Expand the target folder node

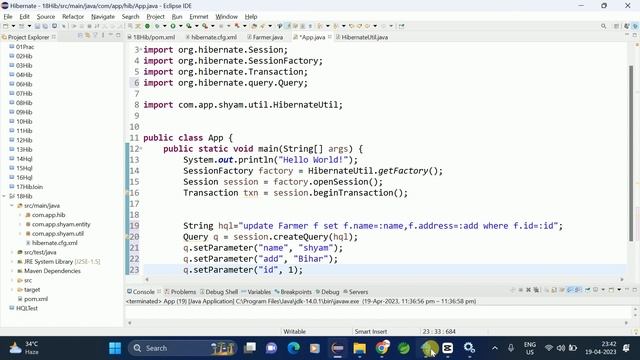click(12, 290)
